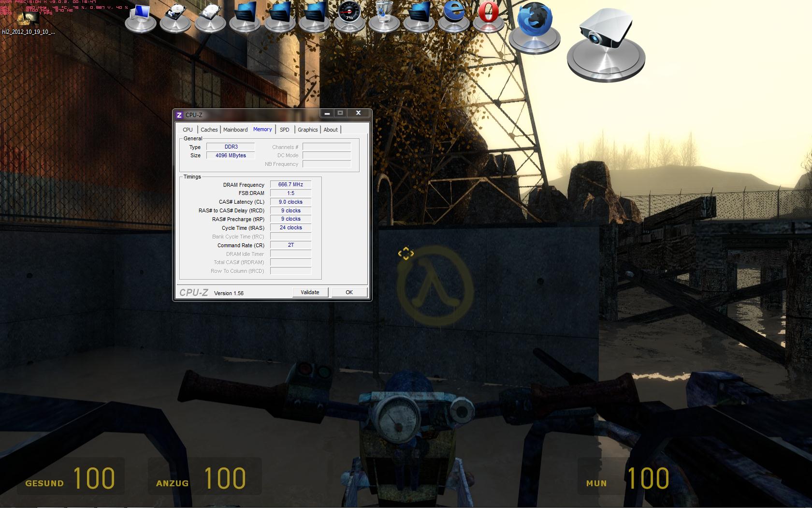The height and width of the screenshot is (508, 812).
Task: Launch Opera browser from the dock
Action: click(488, 17)
